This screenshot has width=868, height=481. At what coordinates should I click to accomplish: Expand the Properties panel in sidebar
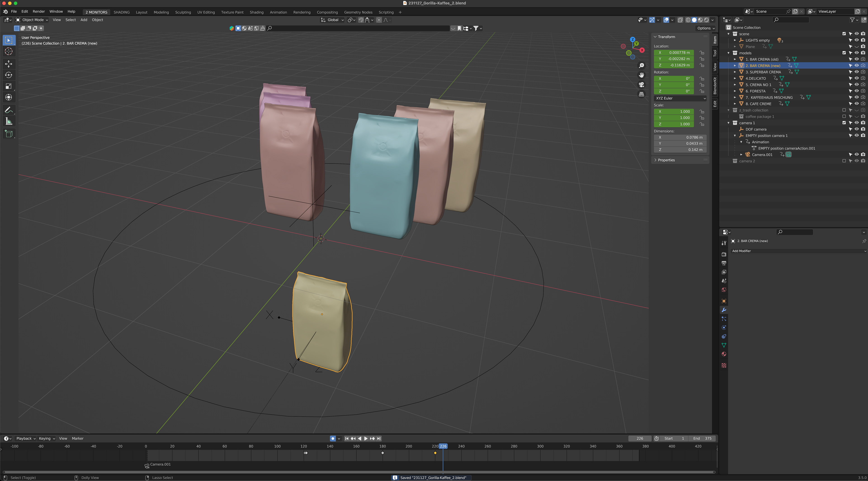[666, 160]
